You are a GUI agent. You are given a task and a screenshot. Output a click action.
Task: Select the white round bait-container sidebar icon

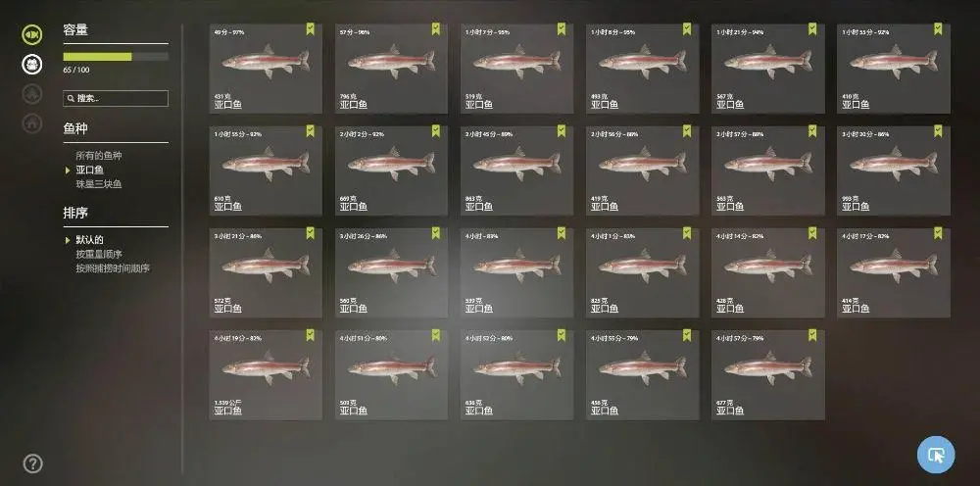point(32,64)
